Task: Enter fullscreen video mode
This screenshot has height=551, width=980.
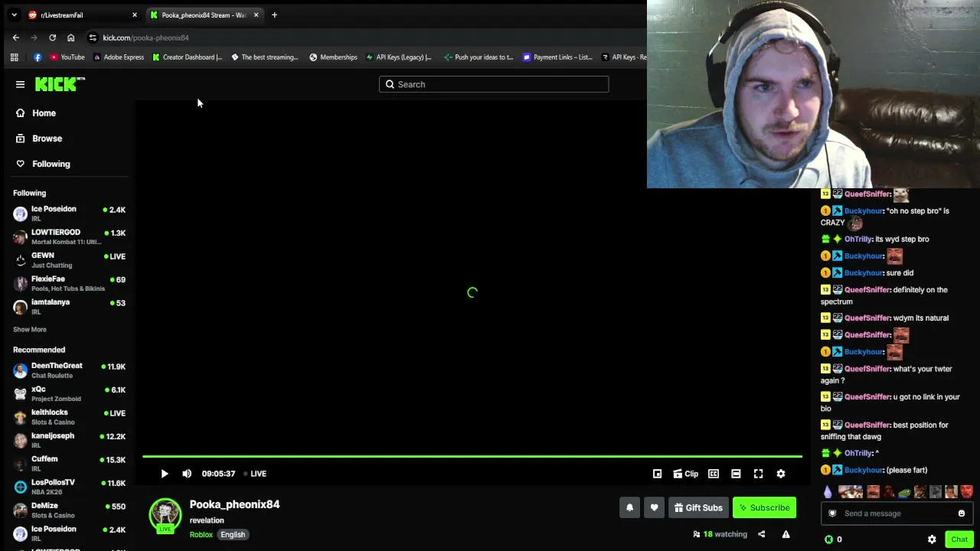Action: pos(758,474)
